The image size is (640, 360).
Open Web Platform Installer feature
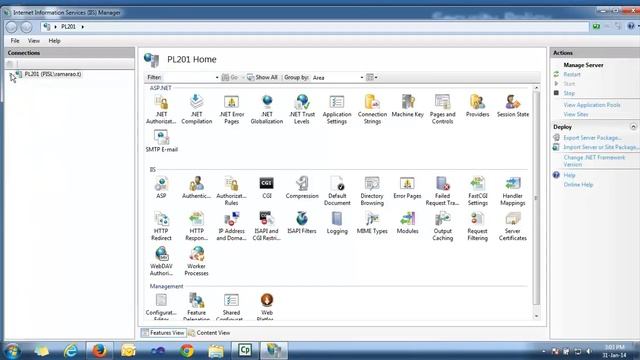267,307
